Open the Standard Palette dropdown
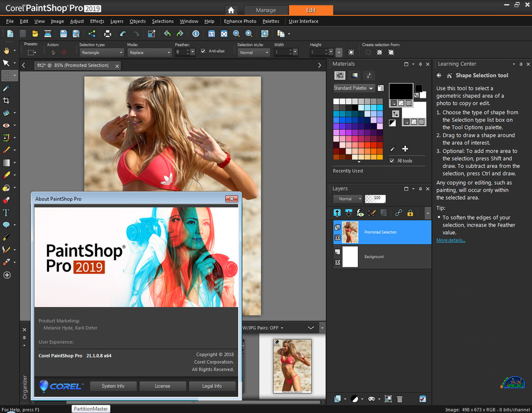 pyautogui.click(x=354, y=88)
